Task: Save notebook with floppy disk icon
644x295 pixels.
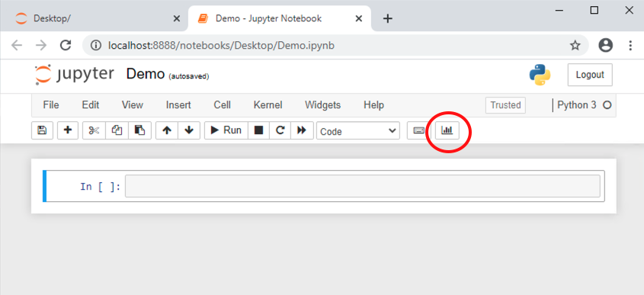Action: click(43, 130)
